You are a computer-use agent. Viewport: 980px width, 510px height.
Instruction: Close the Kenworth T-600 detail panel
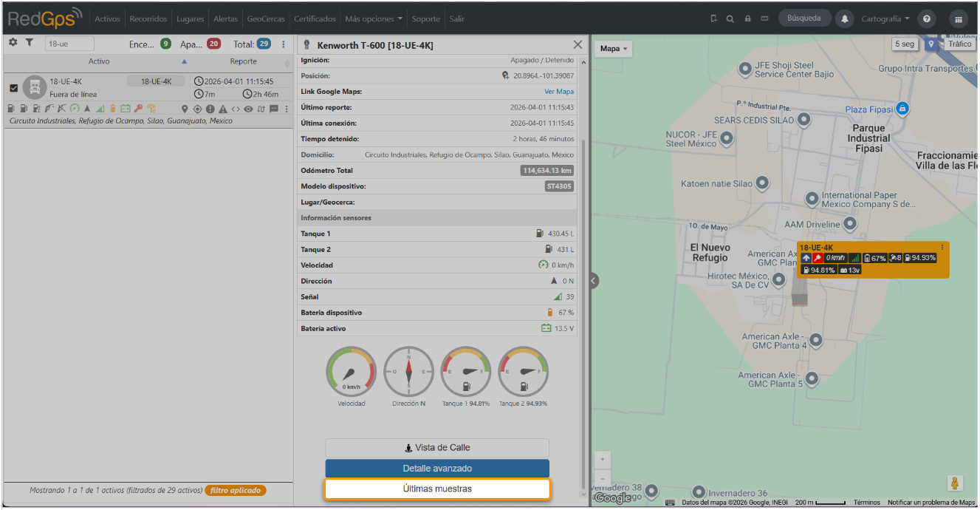click(578, 45)
